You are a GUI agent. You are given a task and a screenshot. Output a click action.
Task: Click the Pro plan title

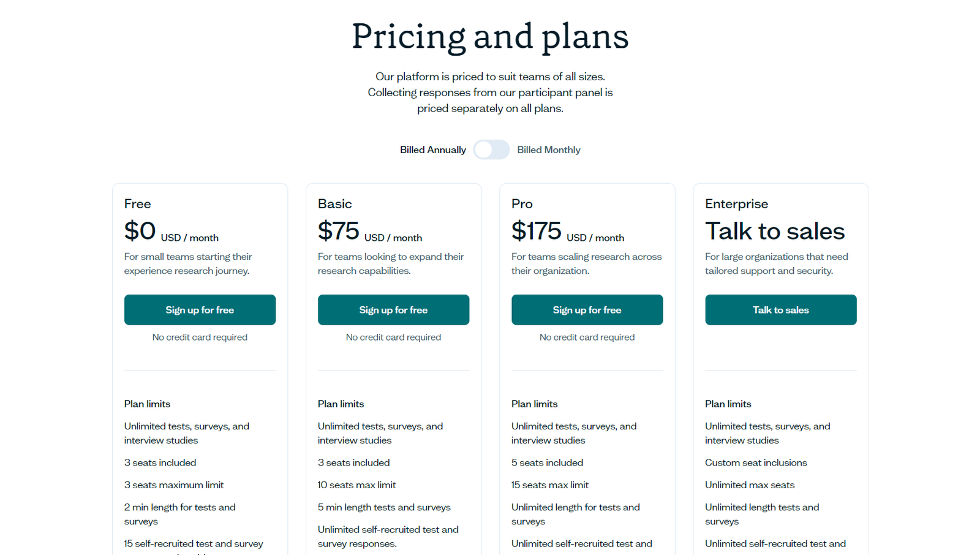point(522,204)
